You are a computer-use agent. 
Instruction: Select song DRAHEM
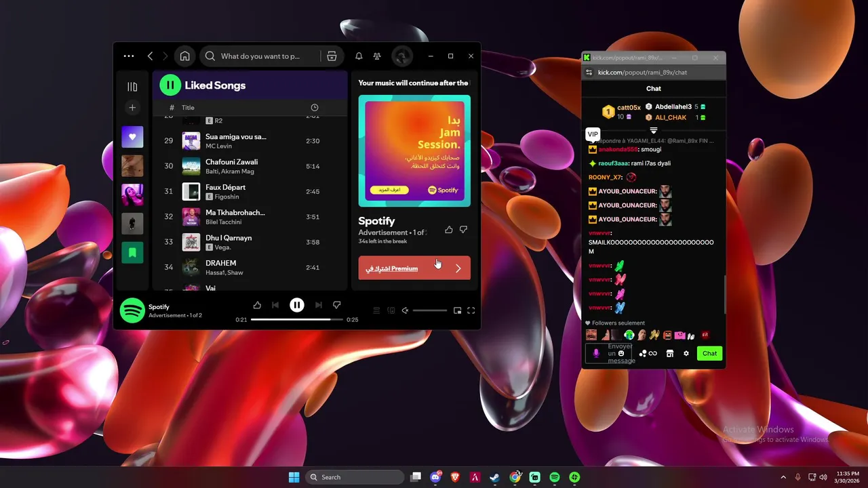(250, 267)
